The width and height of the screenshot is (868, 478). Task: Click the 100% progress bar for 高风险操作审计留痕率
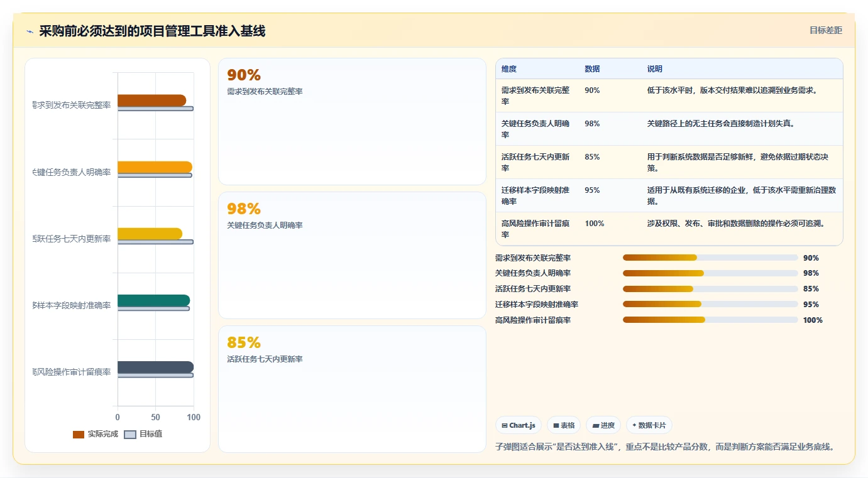click(x=710, y=320)
